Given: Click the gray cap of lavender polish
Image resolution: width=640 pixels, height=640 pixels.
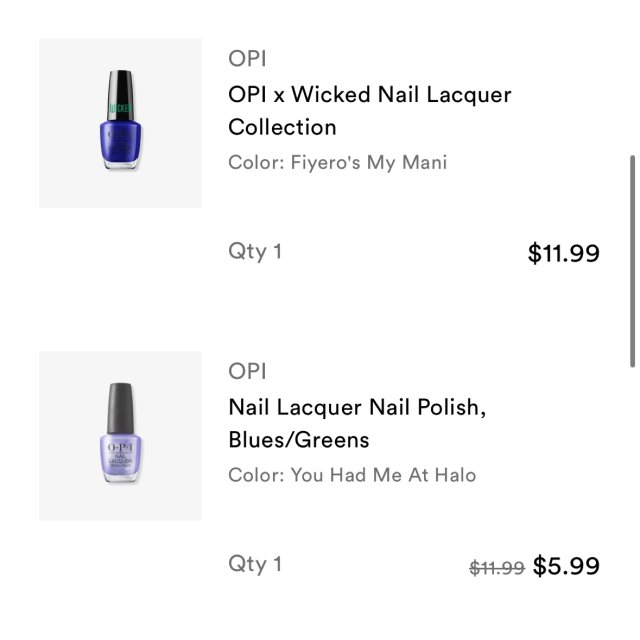Looking at the screenshot, I should tap(120, 400).
